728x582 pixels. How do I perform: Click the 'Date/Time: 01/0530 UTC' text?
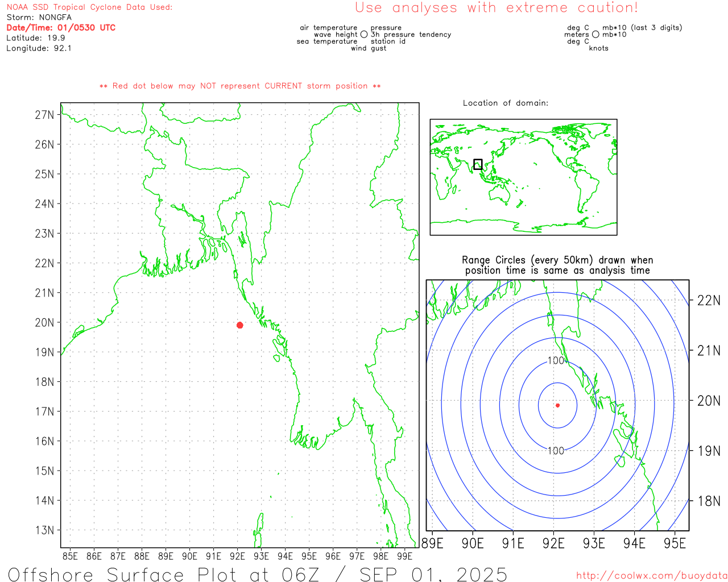(61, 28)
